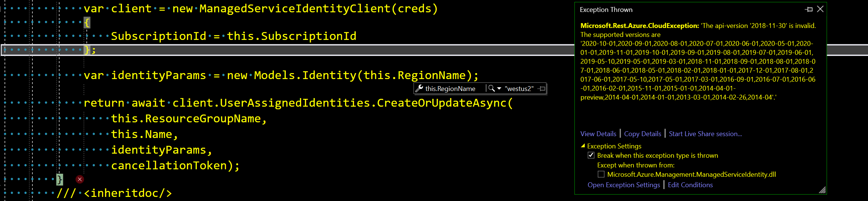The image size is (868, 201).
Task: Click the wrench icon in the data tip
Action: click(x=419, y=88)
